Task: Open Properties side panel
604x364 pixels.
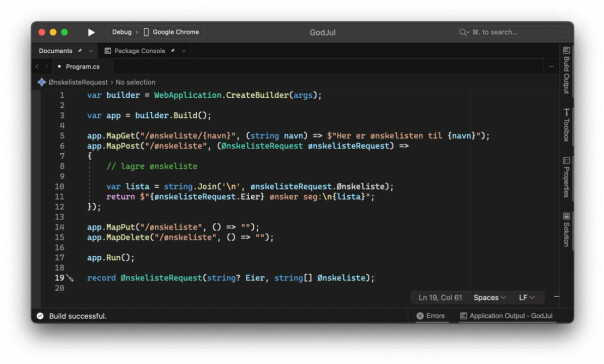Action: click(x=566, y=177)
